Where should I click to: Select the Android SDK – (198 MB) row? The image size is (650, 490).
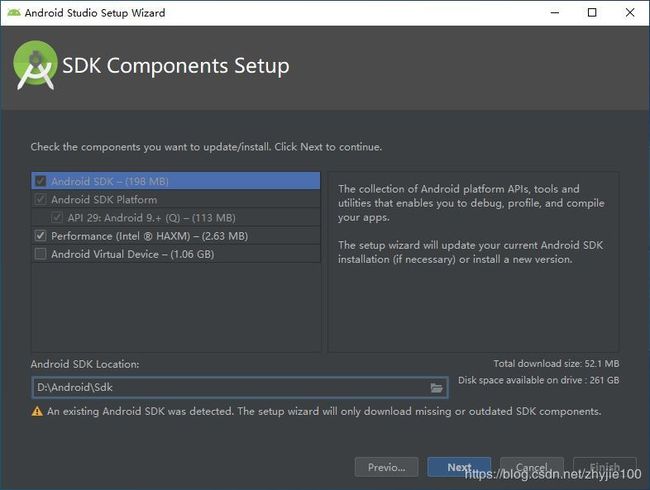(x=176, y=181)
